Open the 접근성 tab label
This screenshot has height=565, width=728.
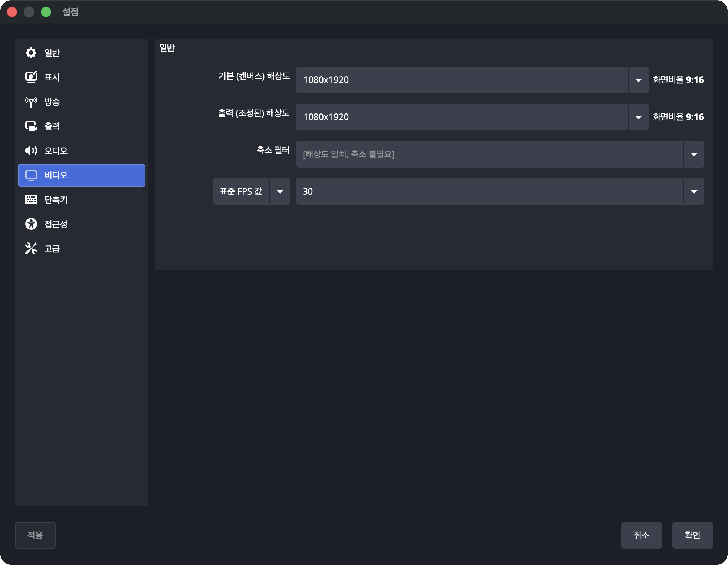(x=56, y=224)
